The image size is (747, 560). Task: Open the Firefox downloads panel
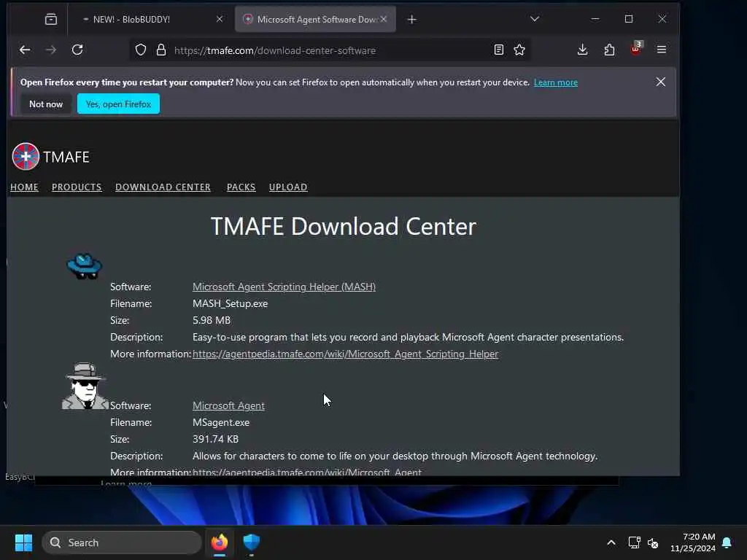(x=582, y=50)
